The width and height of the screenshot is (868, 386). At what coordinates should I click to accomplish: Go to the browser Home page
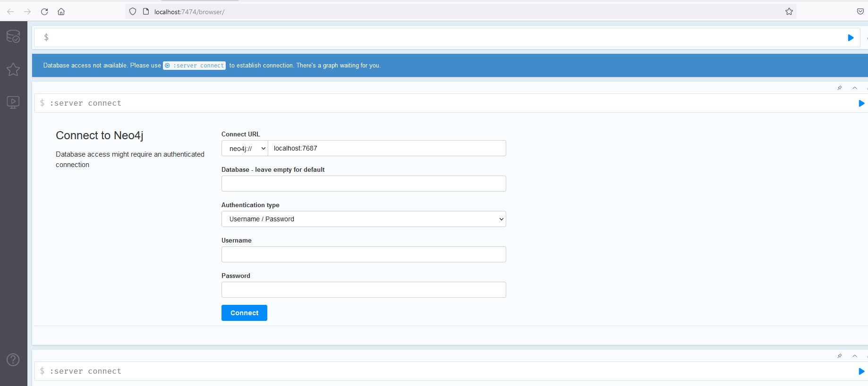pos(61,12)
